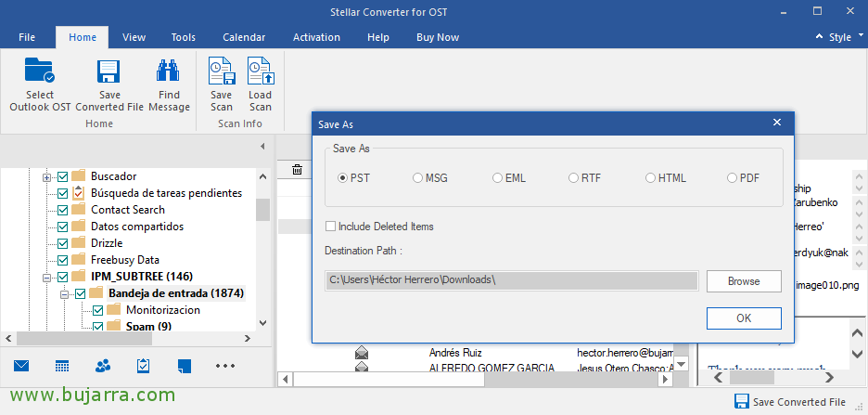Viewport: 868px width, 415px height.
Task: Toggle the Bandeja de entrada checkbox
Action: click(81, 293)
